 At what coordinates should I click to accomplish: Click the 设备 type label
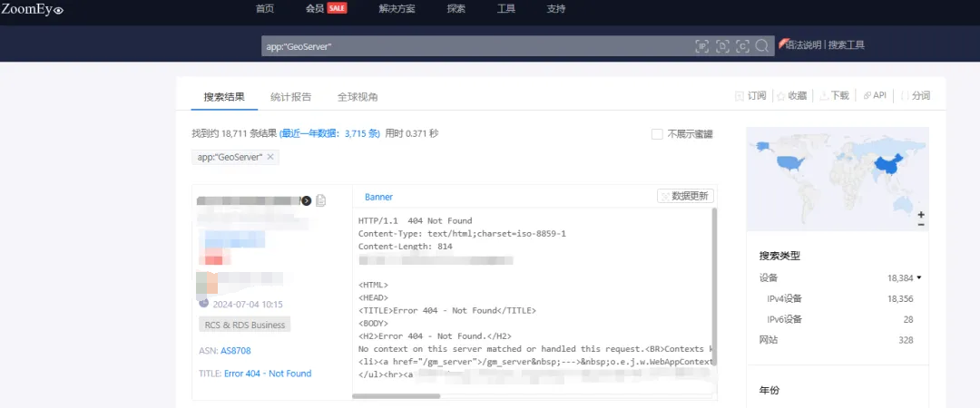click(769, 278)
